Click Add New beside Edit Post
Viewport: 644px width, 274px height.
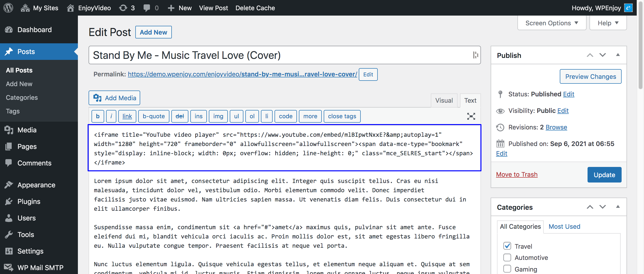point(153,32)
